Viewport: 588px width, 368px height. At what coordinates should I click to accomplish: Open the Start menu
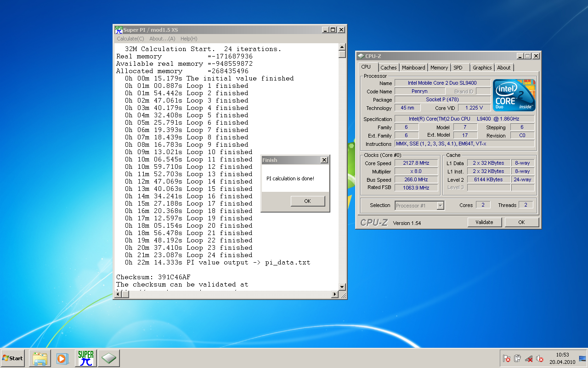[x=12, y=358]
